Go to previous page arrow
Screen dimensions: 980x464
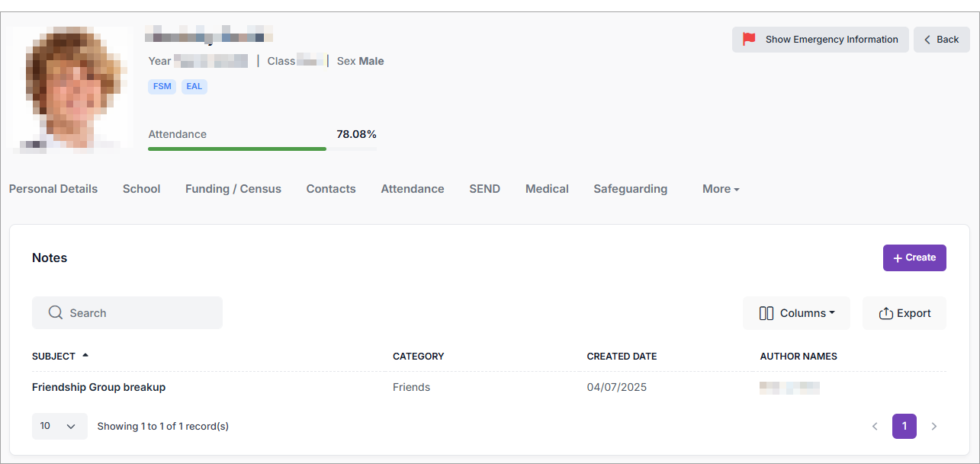pos(875,427)
